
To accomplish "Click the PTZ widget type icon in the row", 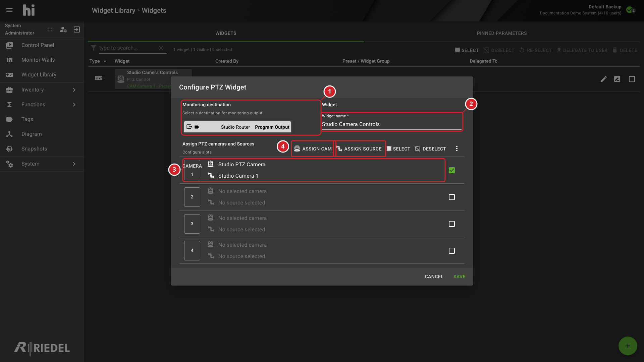I will (x=99, y=78).
